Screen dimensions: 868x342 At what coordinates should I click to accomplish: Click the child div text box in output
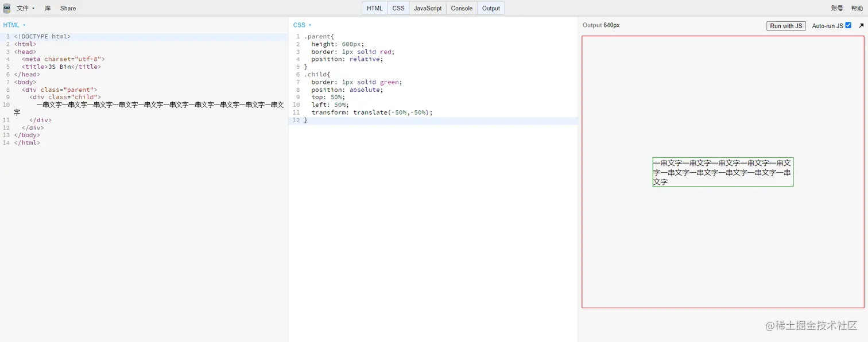pos(723,172)
